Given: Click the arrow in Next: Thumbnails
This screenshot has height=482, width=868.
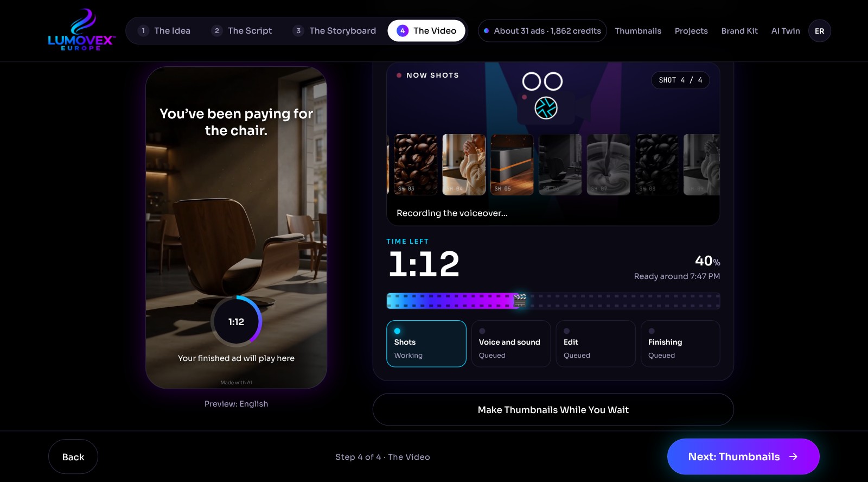Looking at the screenshot, I should coord(793,456).
